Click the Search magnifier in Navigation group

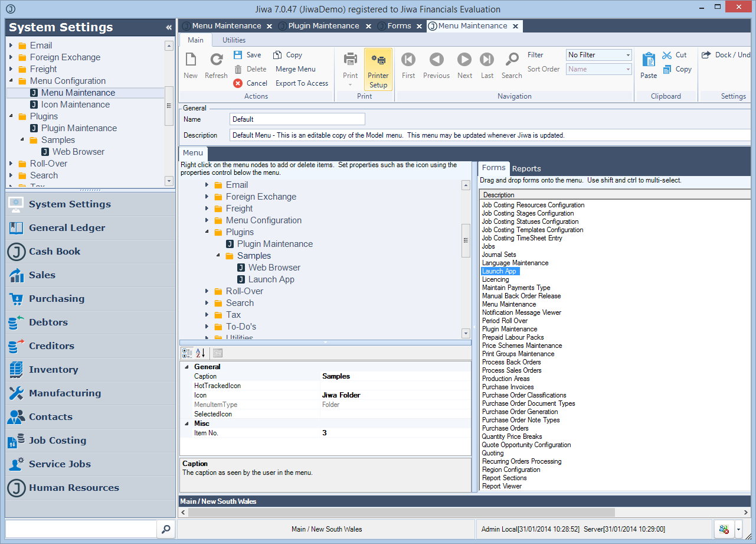(x=511, y=60)
